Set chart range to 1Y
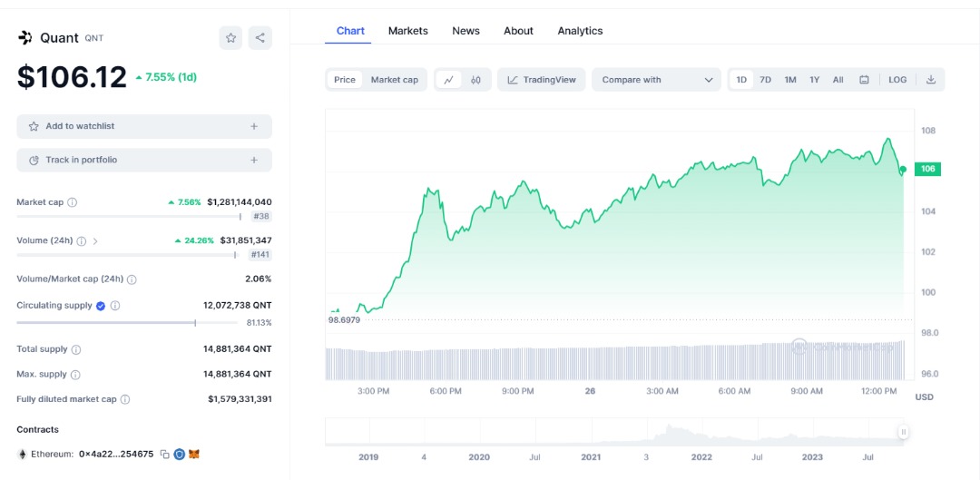The height and width of the screenshot is (480, 980). click(814, 79)
